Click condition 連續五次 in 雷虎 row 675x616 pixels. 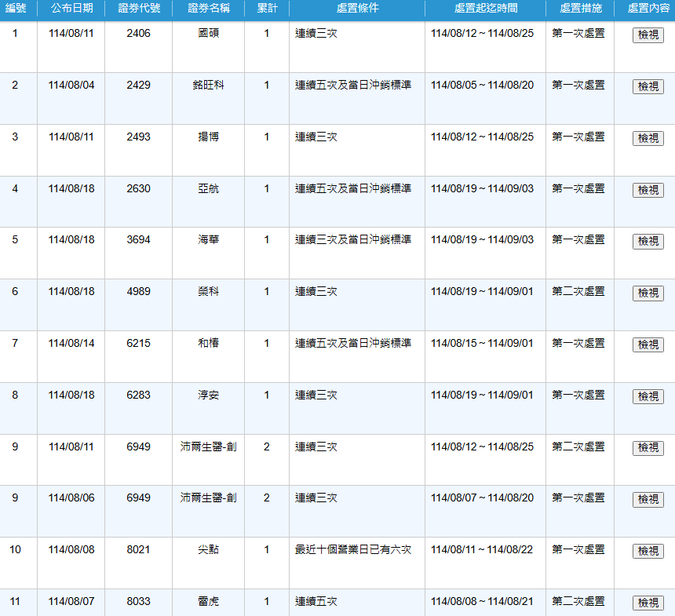coord(316,601)
